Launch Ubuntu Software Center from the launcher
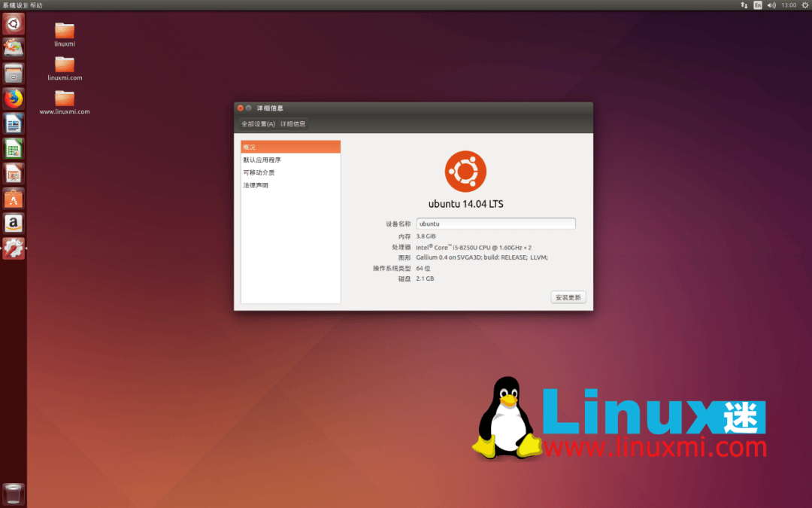 pyautogui.click(x=13, y=198)
